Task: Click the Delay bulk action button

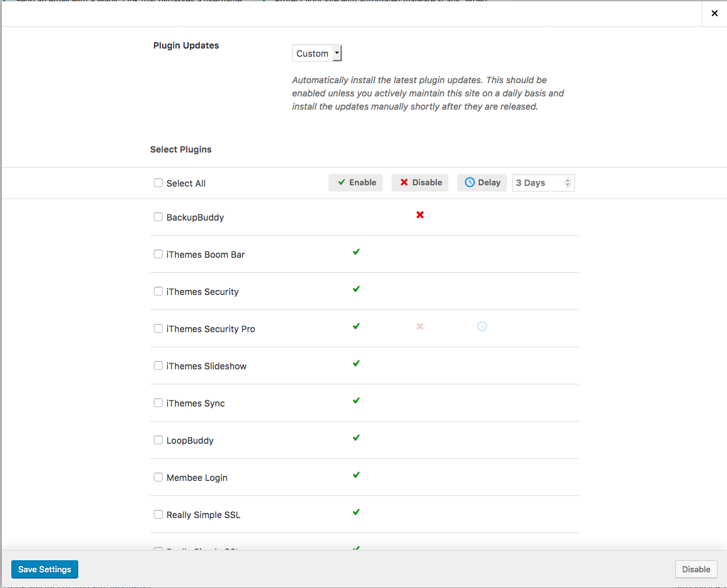Action: [482, 183]
